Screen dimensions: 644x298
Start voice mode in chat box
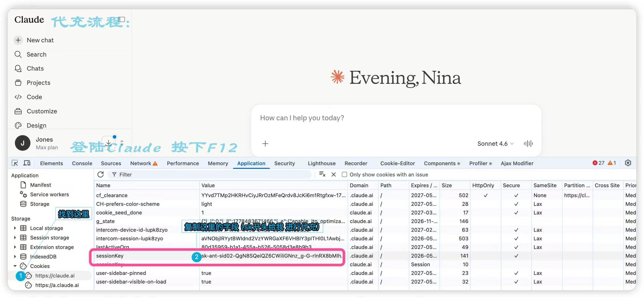tap(528, 143)
